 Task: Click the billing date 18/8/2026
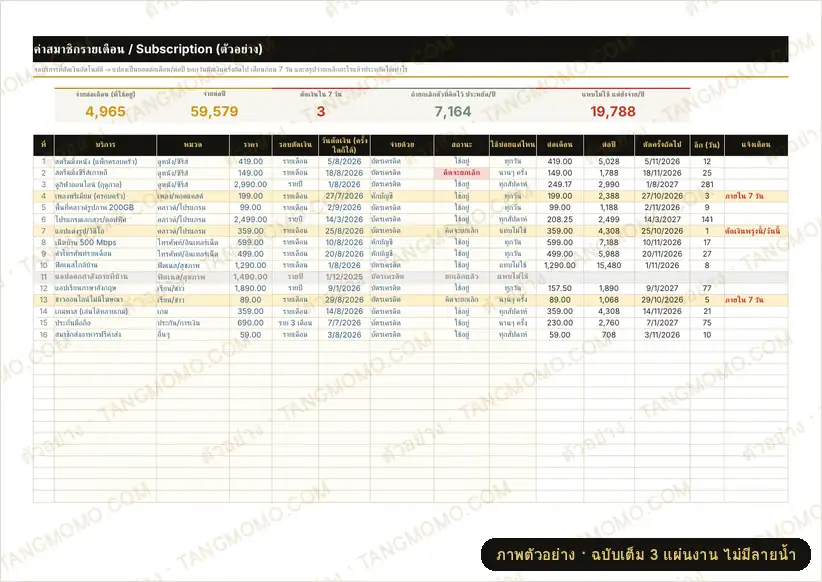344,173
